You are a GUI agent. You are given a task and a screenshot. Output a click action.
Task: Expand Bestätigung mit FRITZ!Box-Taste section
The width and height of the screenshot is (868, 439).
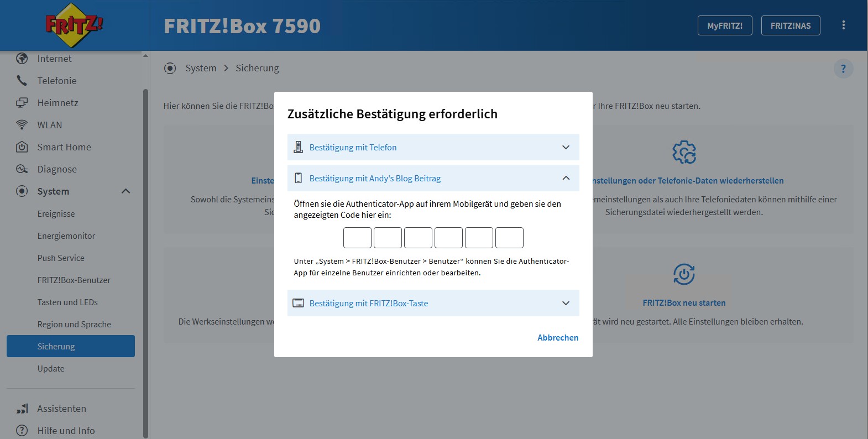[x=433, y=303]
